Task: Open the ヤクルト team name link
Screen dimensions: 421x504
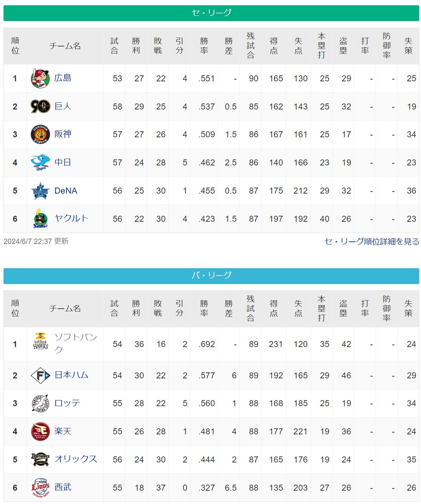Action: pyautogui.click(x=72, y=218)
